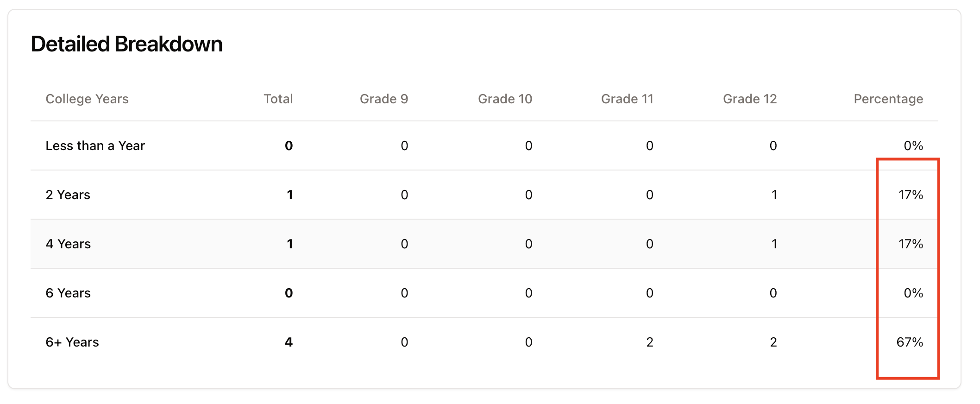Viewport: 980px width, 404px height.
Task: Click the 17% value in 4 Years row
Action: click(x=910, y=244)
